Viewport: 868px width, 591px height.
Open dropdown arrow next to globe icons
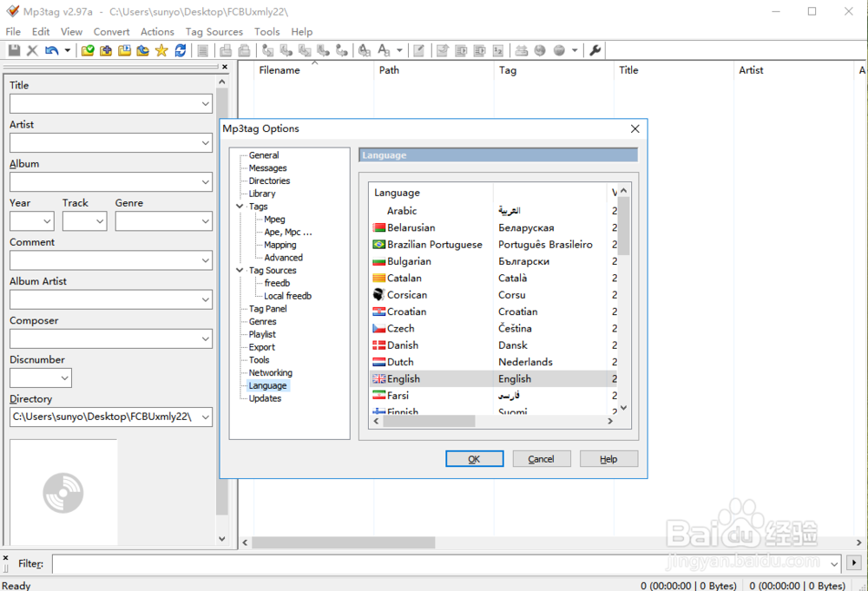(575, 50)
